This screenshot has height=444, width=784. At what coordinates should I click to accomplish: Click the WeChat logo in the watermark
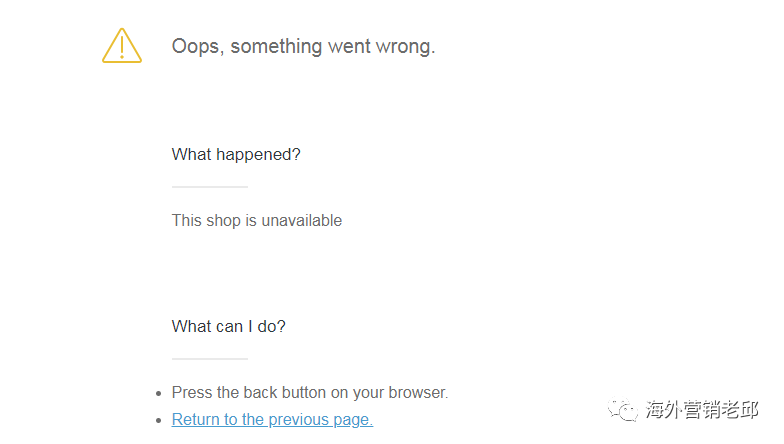pos(627,410)
